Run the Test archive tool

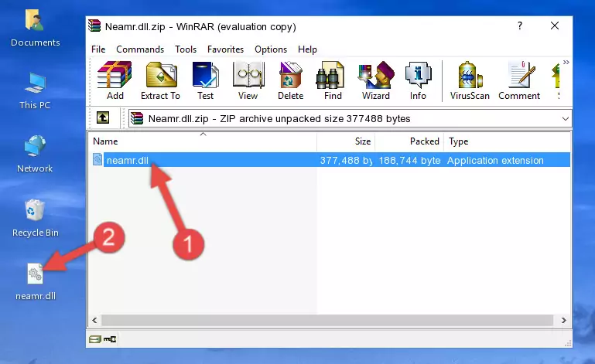click(x=205, y=80)
